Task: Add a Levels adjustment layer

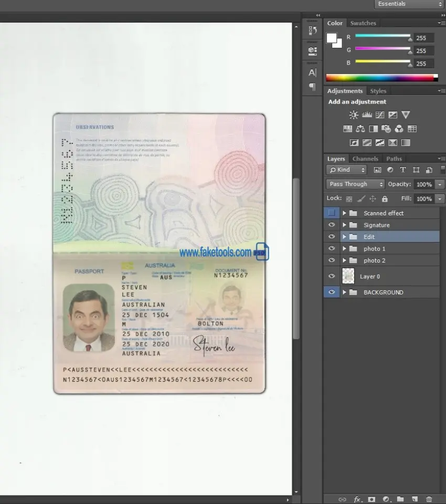Action: (367, 115)
